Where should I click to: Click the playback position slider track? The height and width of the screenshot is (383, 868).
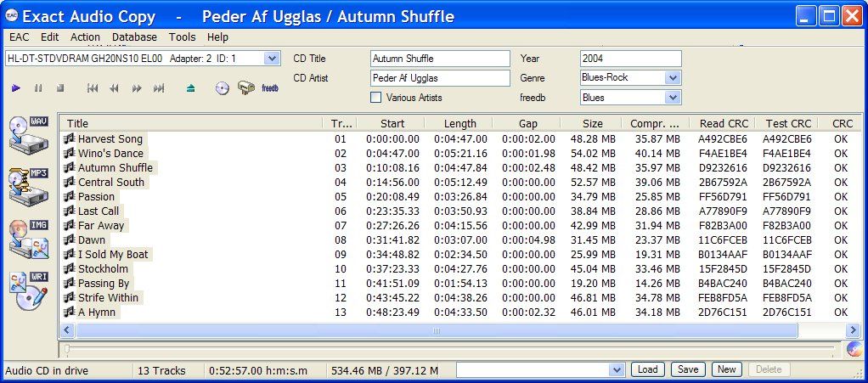point(450,349)
